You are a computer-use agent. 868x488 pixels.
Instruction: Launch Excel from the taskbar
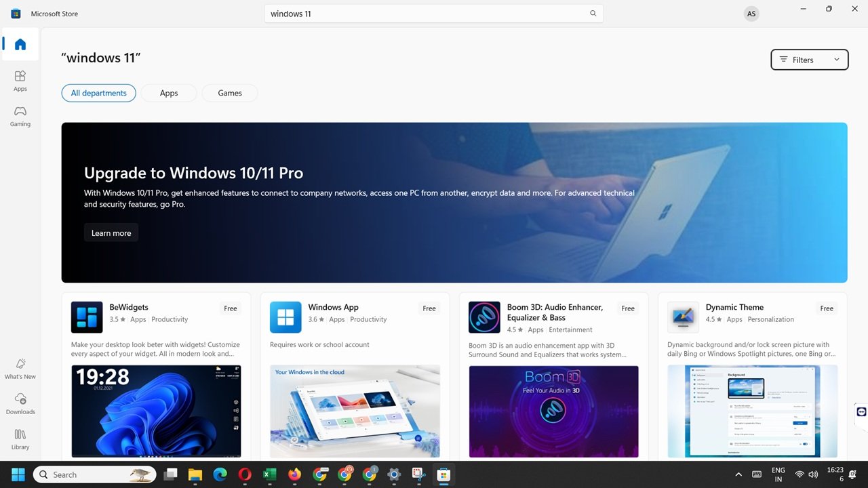click(269, 474)
